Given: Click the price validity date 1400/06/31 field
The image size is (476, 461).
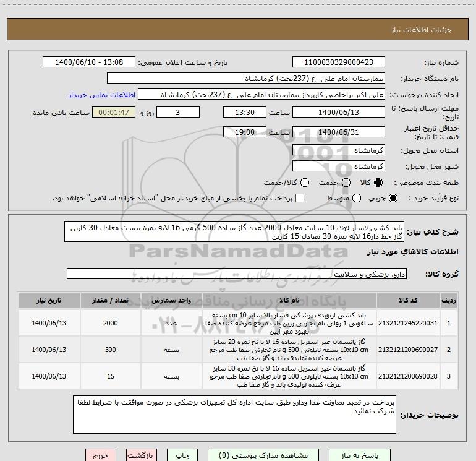Looking at the screenshot, I should click(339, 132).
